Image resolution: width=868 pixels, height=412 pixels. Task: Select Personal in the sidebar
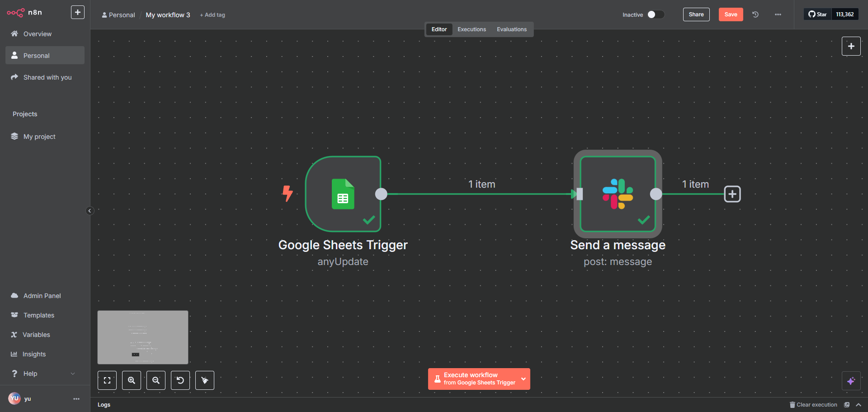(x=45, y=55)
